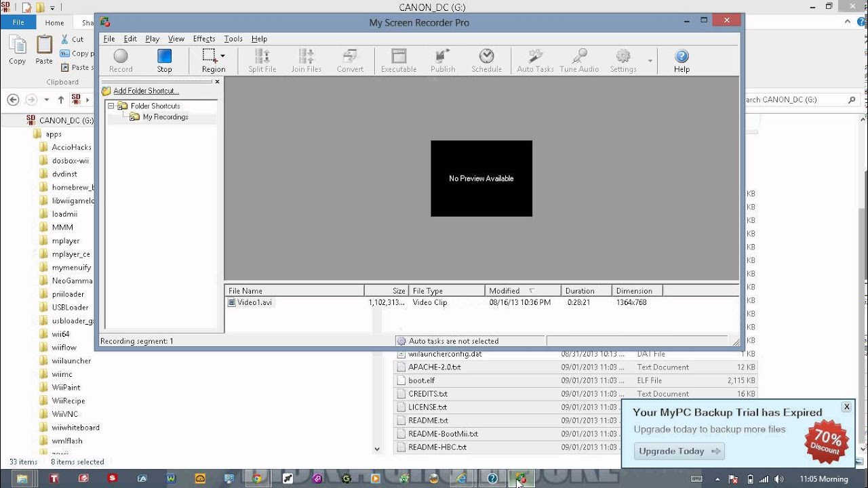The height and width of the screenshot is (488, 868).
Task: Open Internet Explorer from taskbar
Action: [461, 479]
